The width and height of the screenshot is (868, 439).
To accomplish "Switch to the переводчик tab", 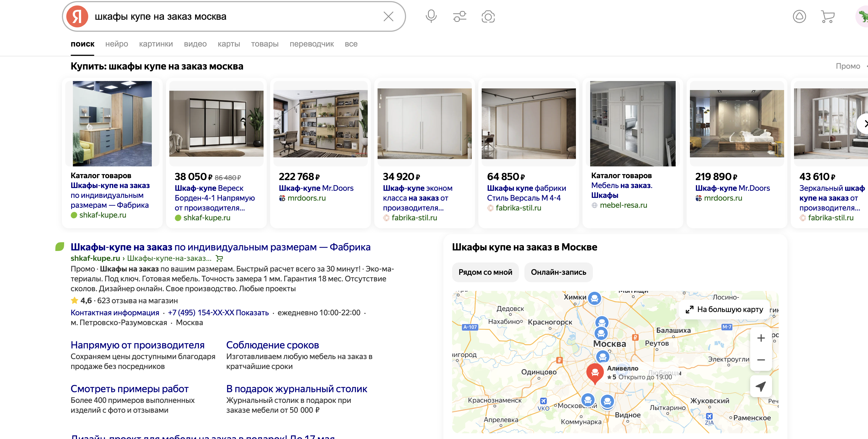I will (x=312, y=44).
